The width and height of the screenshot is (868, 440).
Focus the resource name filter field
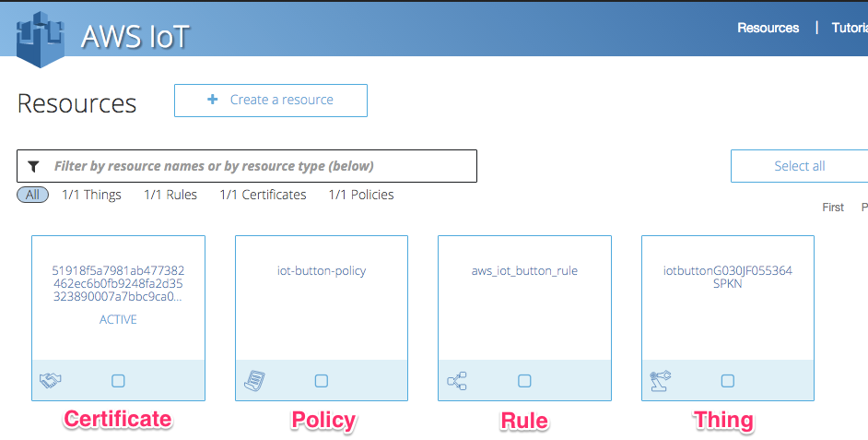(x=258, y=166)
